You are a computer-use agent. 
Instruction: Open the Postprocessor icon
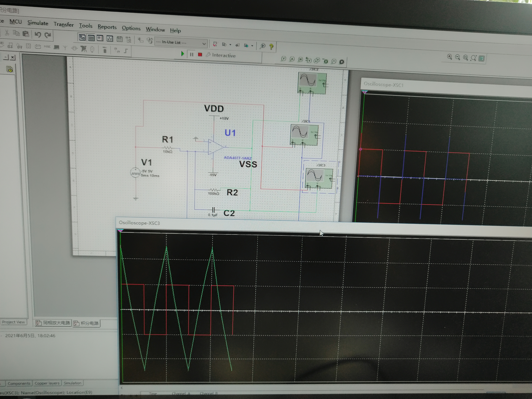(120, 39)
